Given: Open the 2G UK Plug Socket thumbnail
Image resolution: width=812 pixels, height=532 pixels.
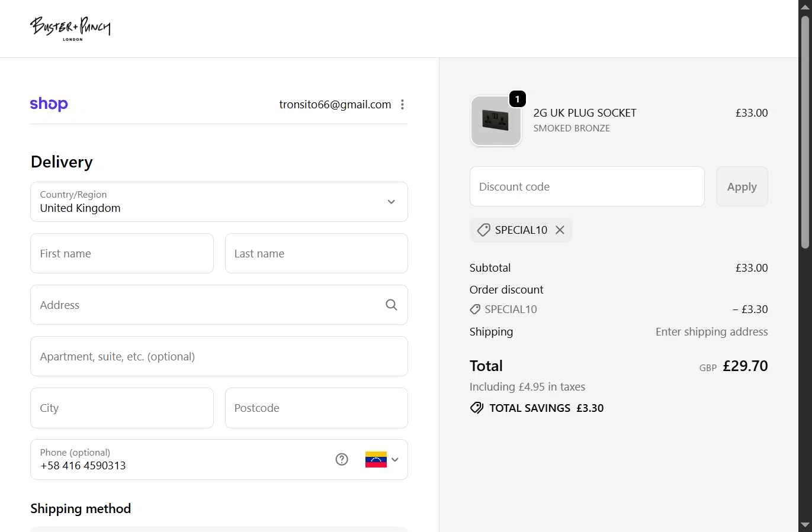Looking at the screenshot, I should click(x=496, y=121).
